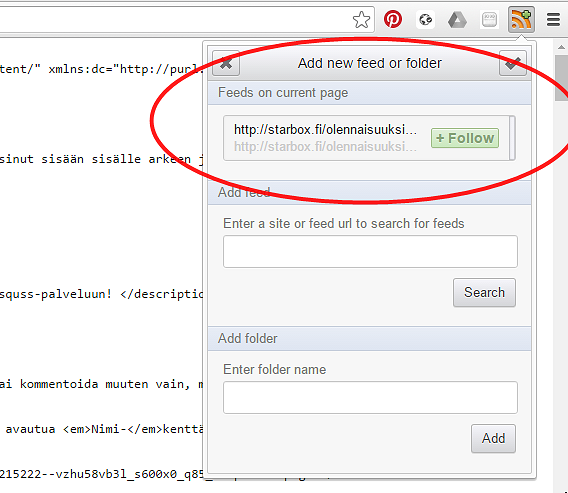Viewport: 568px width, 493px height.
Task: Select the starbox.fi feed entry
Action: 325,138
